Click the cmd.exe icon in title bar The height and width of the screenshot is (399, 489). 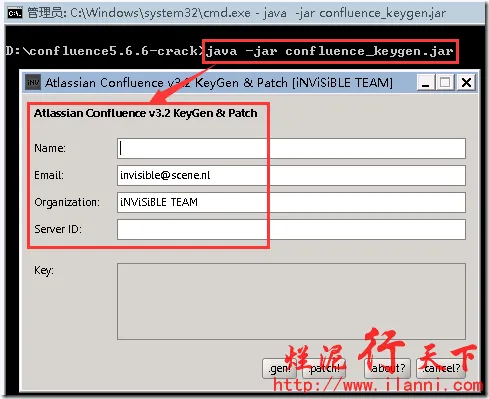click(x=15, y=13)
